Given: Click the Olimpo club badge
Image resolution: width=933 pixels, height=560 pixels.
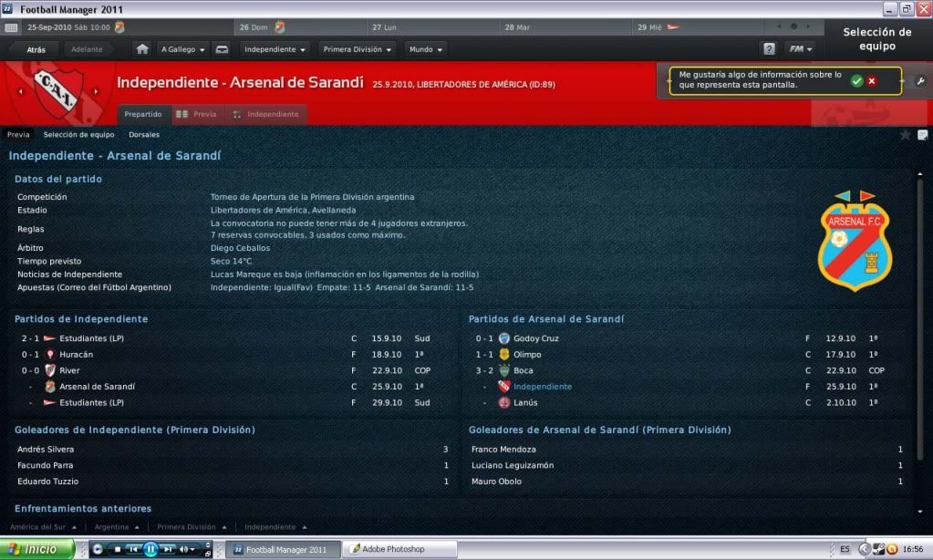Looking at the screenshot, I should [504, 354].
